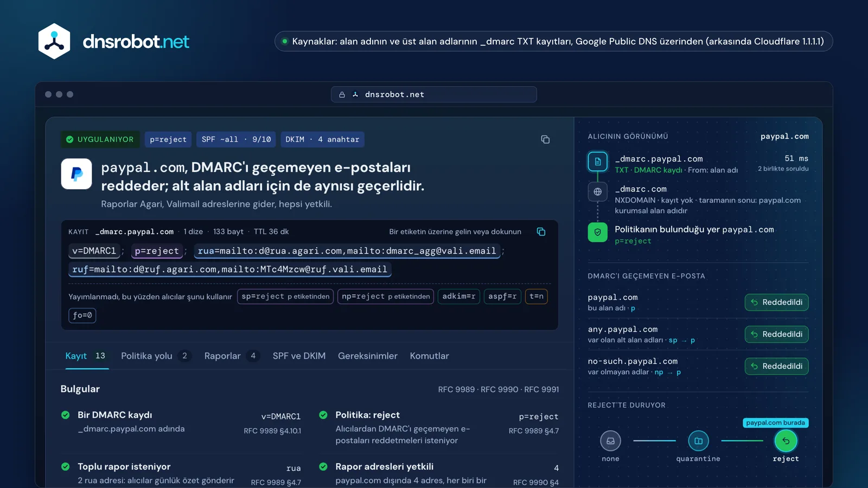Select the v=DMARC1 tag in the record
Viewport: 868px width, 488px height.
point(94,251)
